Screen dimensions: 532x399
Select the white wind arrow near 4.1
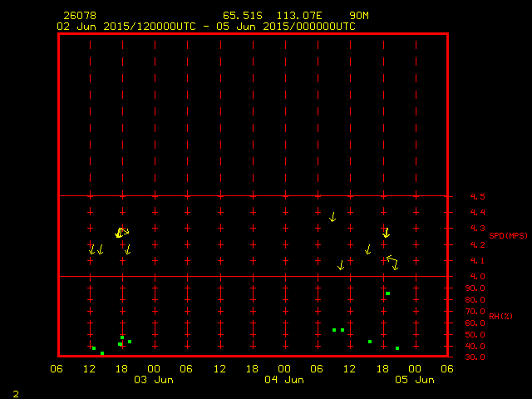click(391, 260)
